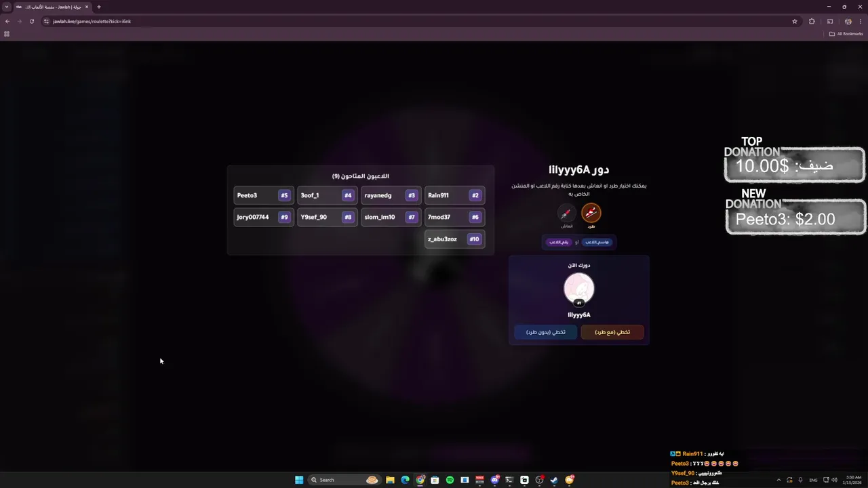The width and height of the screenshot is (868, 488).
Task: Open the browser profile avatar
Action: click(x=848, y=21)
